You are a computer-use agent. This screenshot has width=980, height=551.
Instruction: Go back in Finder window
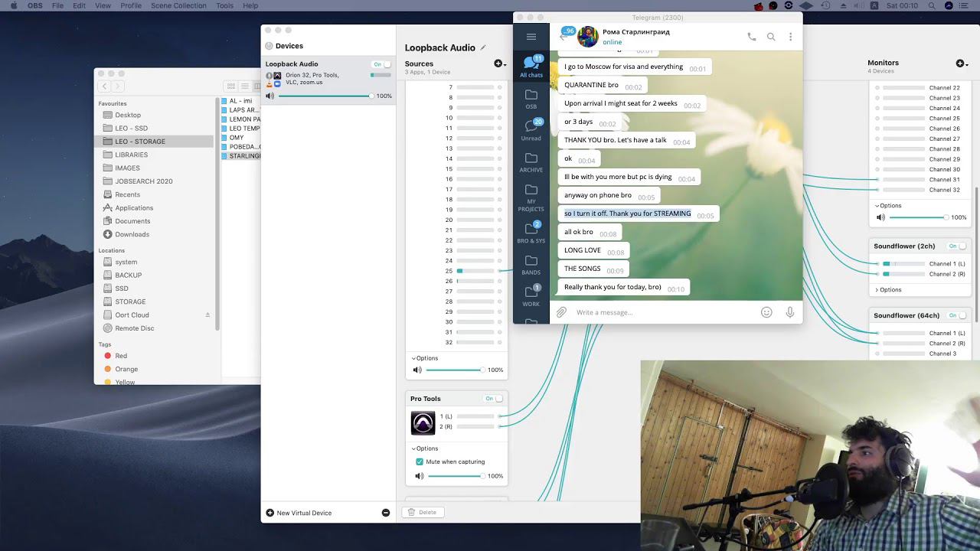105,86
